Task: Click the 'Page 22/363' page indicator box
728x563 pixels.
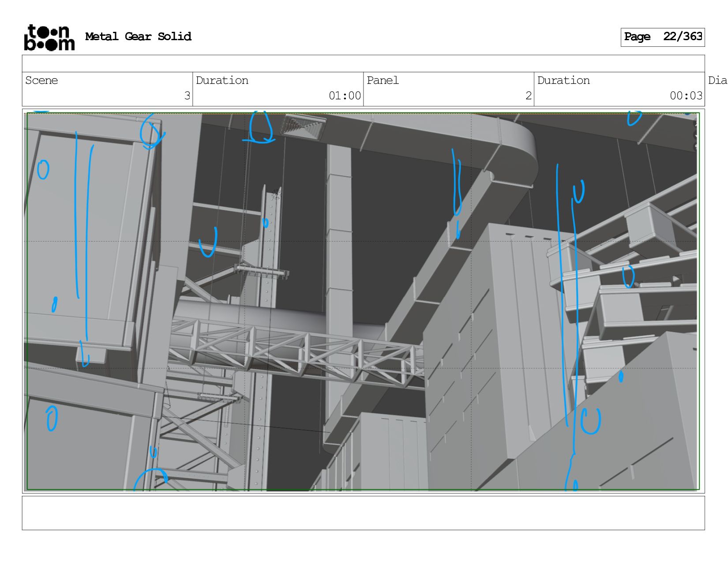Action: 663,37
